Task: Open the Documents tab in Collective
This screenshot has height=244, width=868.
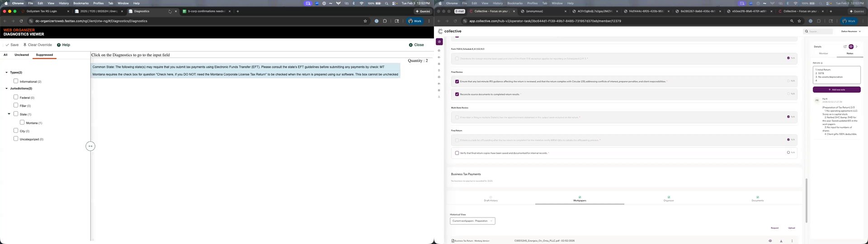Action: point(758,199)
